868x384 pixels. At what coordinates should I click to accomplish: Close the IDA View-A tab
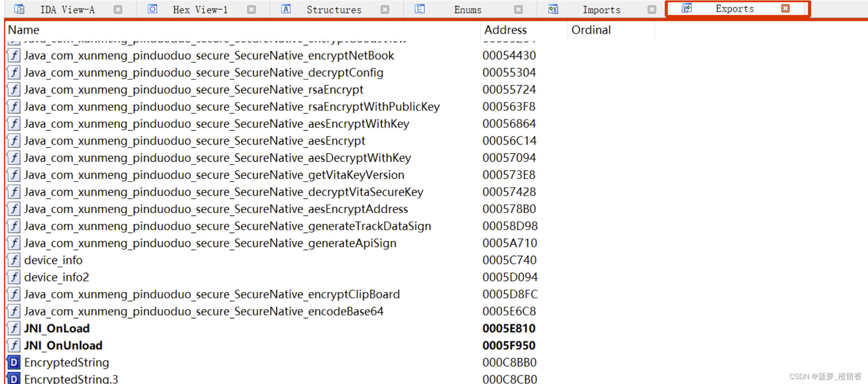click(118, 10)
